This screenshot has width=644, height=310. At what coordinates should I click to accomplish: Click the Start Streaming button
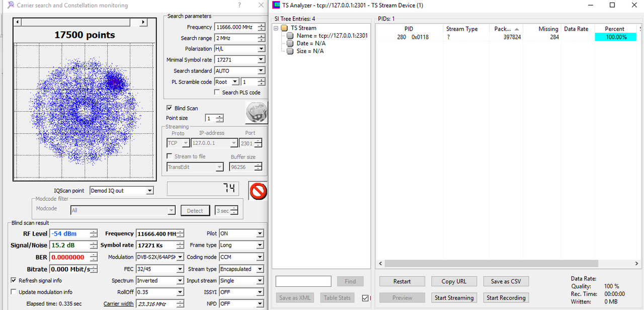[x=454, y=298]
